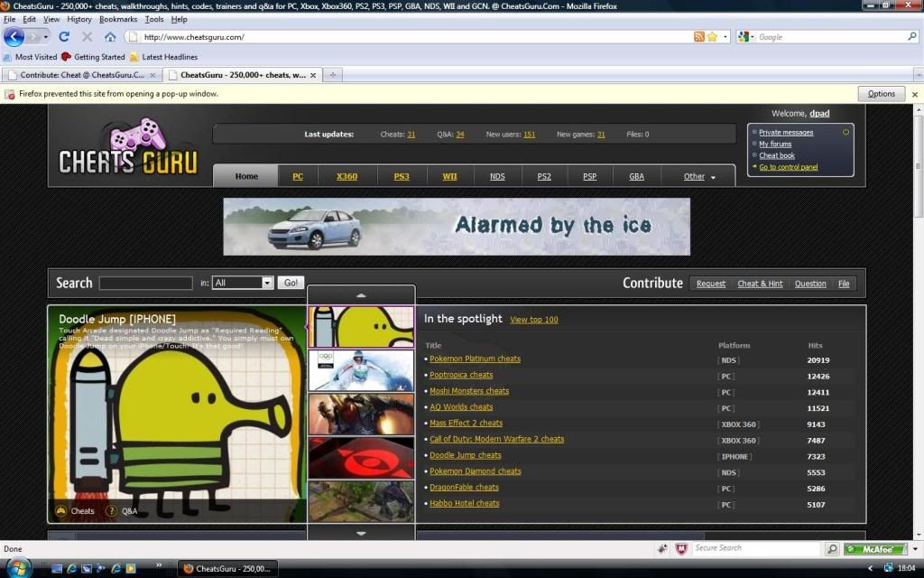Image resolution: width=924 pixels, height=578 pixels.
Task: Click the site Search text field
Action: [x=145, y=283]
